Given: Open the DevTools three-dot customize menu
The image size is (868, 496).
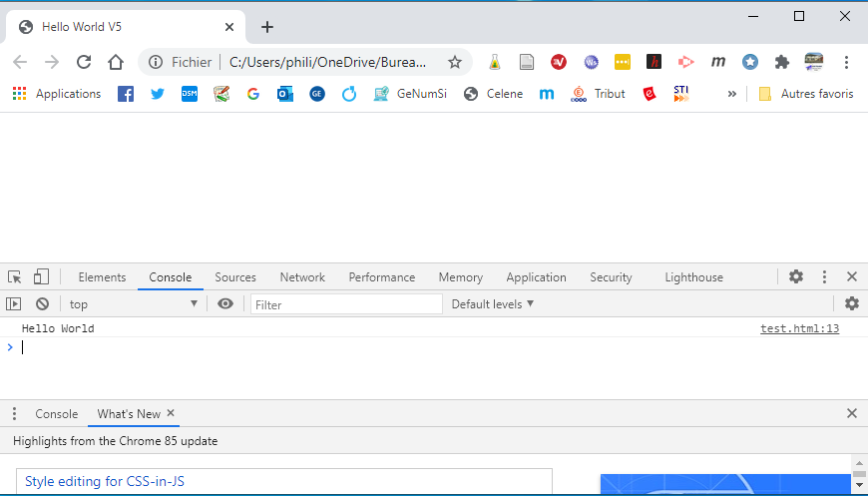Looking at the screenshot, I should coord(824,277).
